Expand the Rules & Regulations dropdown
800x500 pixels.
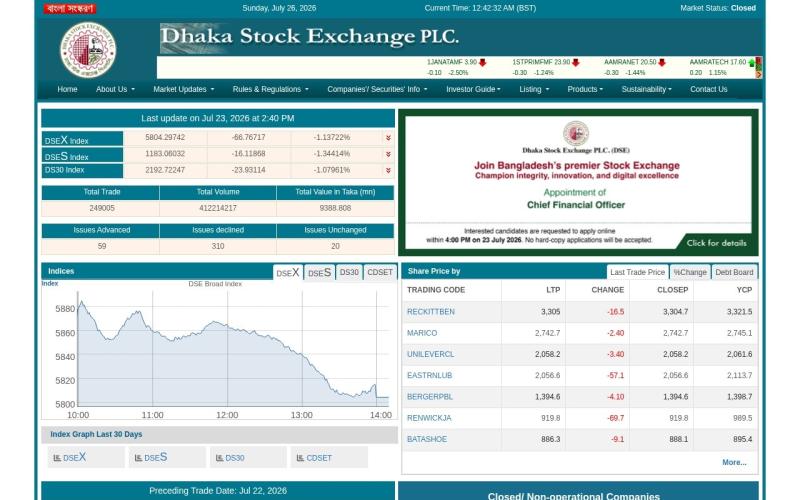pos(270,89)
